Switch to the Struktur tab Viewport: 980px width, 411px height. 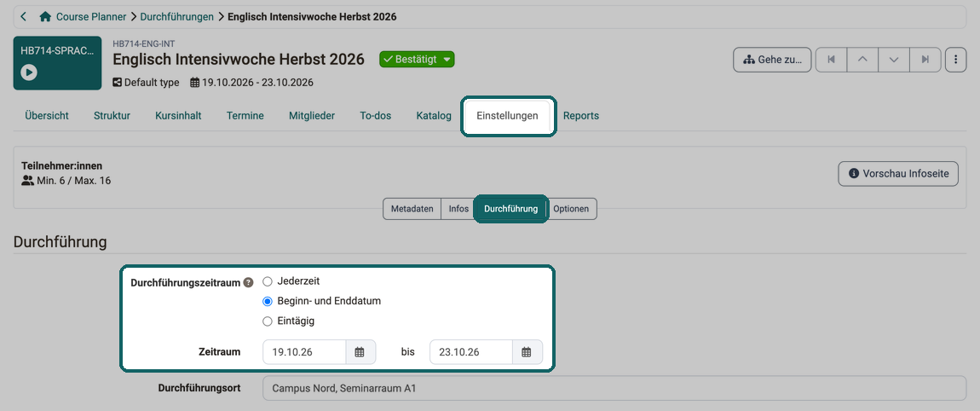point(112,116)
